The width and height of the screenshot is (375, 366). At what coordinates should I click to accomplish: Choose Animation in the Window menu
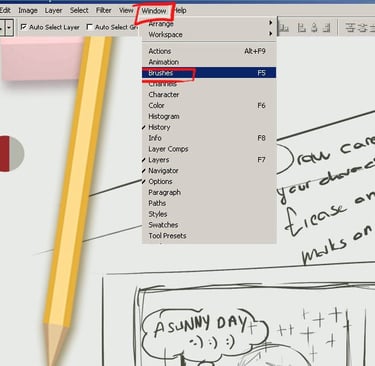(x=209, y=62)
